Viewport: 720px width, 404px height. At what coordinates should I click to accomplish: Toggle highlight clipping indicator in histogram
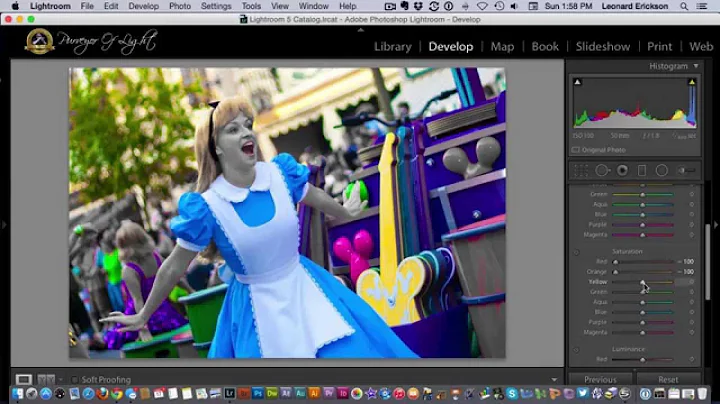point(692,82)
